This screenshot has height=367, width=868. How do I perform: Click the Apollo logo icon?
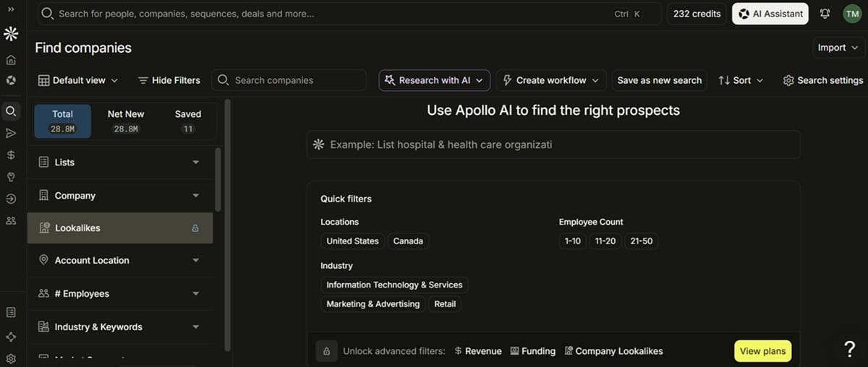click(11, 34)
